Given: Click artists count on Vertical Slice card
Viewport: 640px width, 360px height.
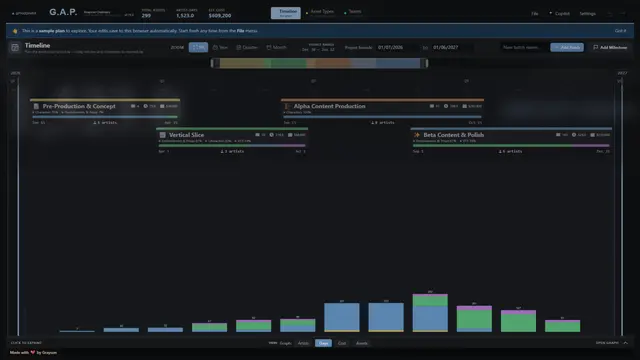Looking at the screenshot, I should (x=232, y=151).
